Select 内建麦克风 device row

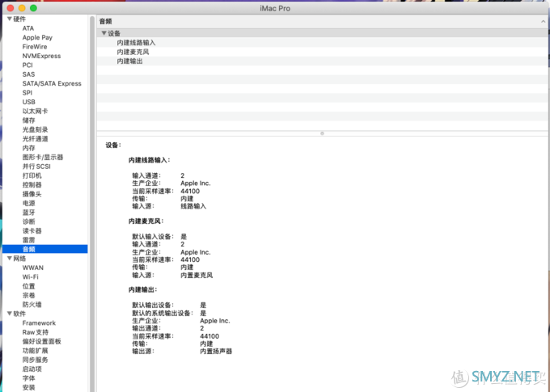point(322,52)
